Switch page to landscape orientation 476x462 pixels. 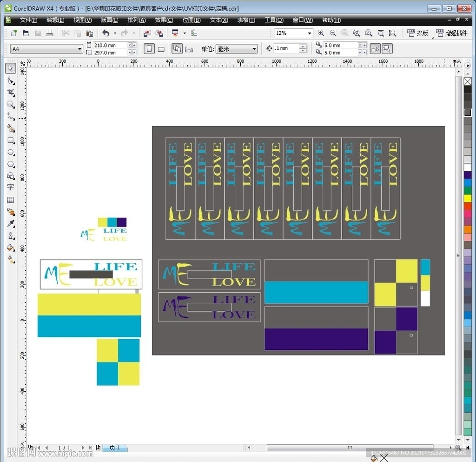161,49
